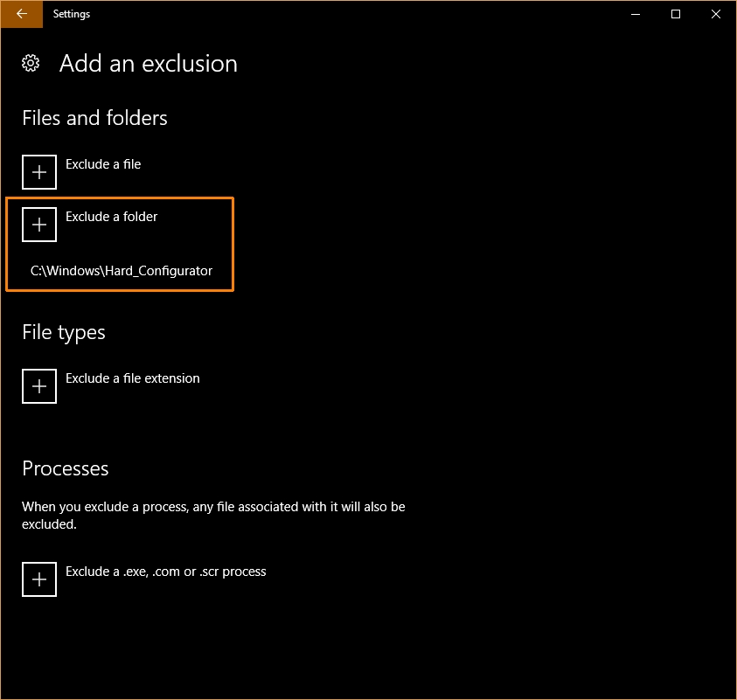
Task: Click the Files and folders section heading
Action: [94, 118]
